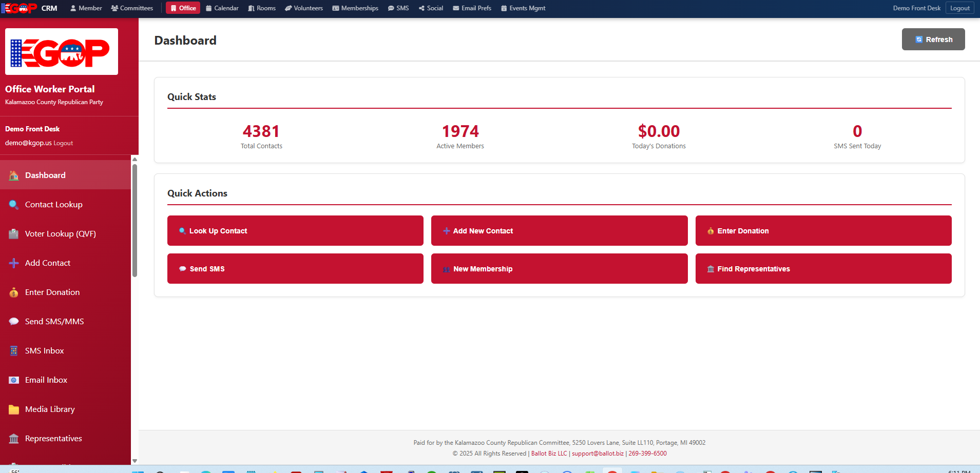The width and height of the screenshot is (980, 473).
Task: Switch to the highlighted Office tab
Action: point(183,8)
